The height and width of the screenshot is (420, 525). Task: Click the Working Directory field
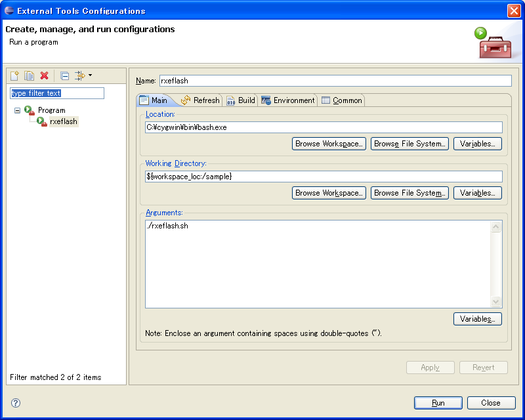click(324, 177)
